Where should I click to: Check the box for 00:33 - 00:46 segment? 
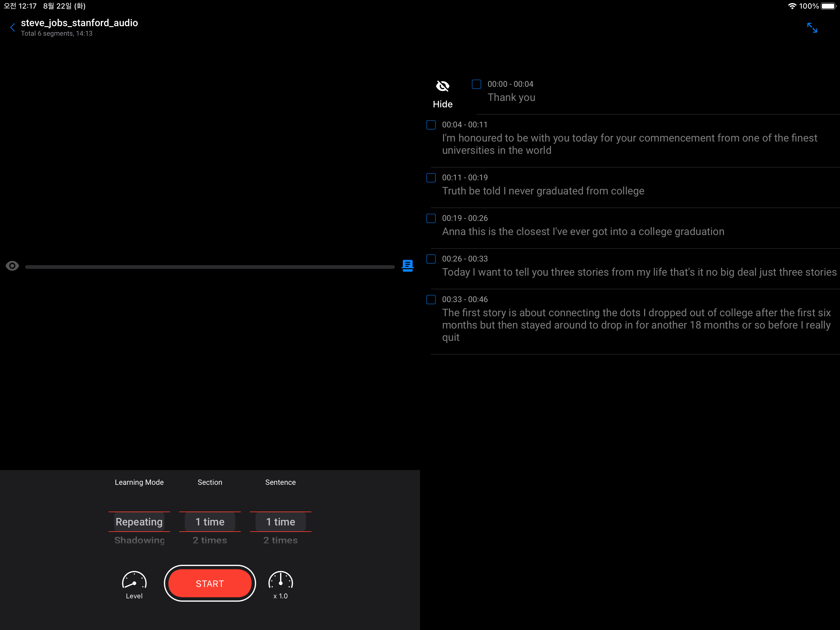431,299
